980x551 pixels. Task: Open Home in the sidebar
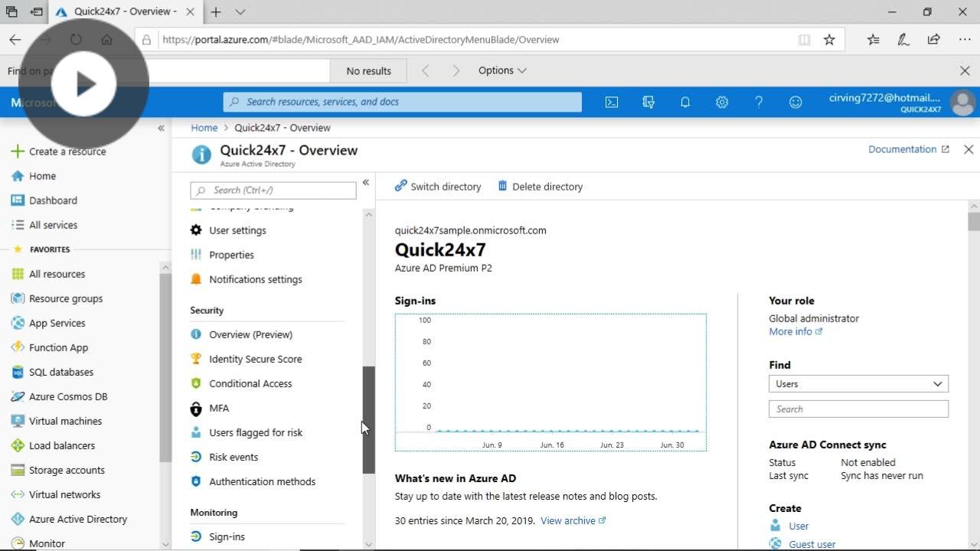[x=34, y=176]
